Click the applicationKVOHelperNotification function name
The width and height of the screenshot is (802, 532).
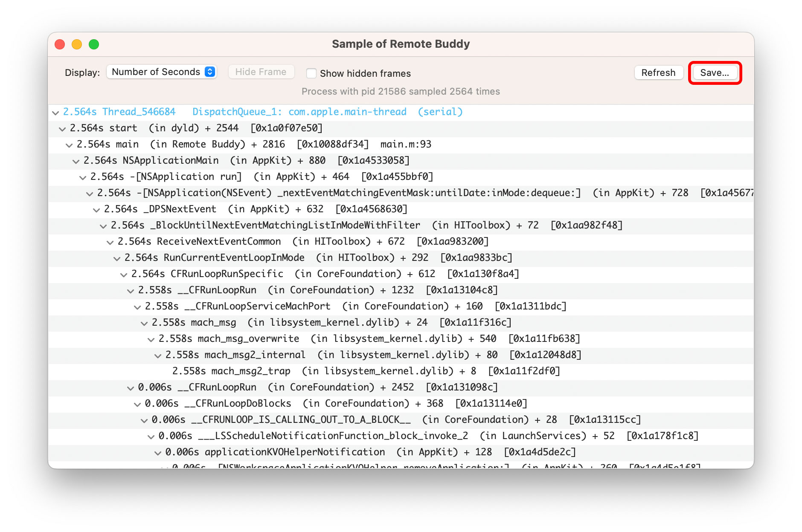coord(295,452)
